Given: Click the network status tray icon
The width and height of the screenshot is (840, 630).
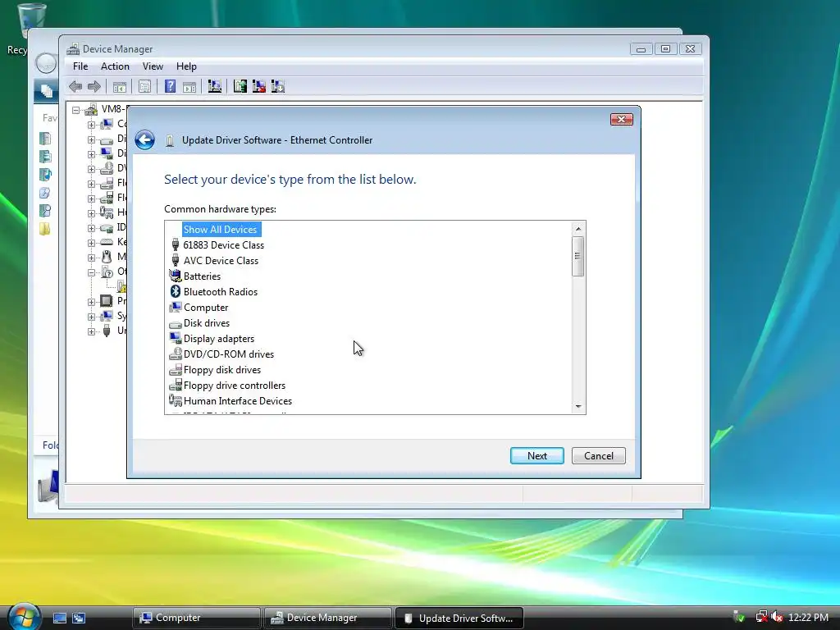Looking at the screenshot, I should pyautogui.click(x=761, y=617).
